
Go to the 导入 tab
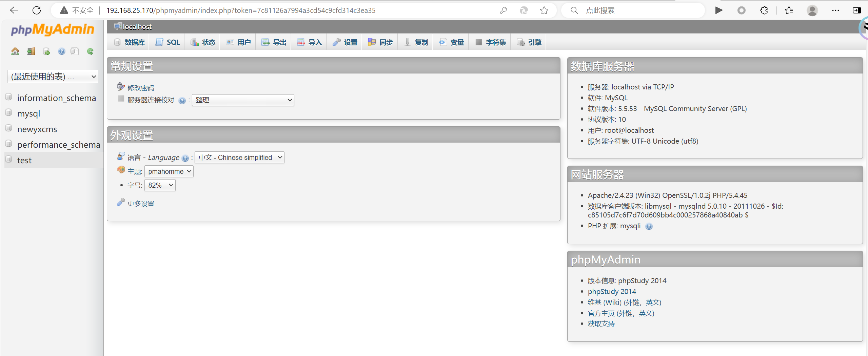pyautogui.click(x=309, y=42)
